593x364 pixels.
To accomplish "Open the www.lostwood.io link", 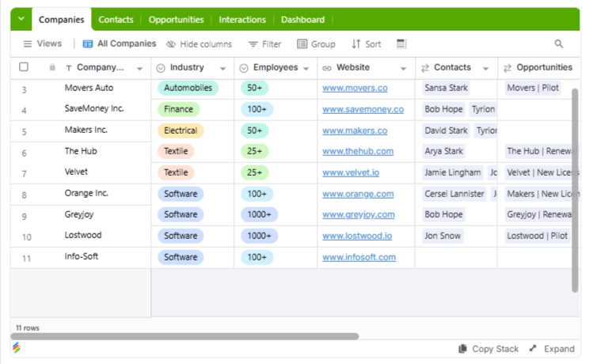I will [357, 236].
